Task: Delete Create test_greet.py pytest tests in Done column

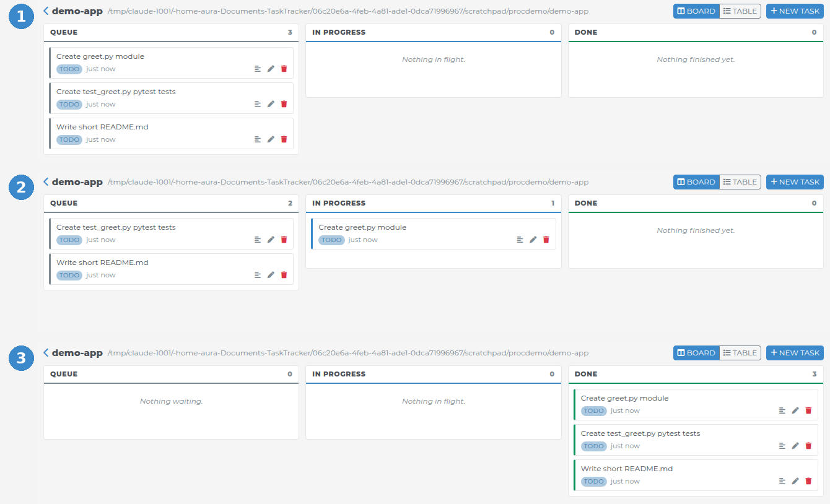Action: pyautogui.click(x=808, y=446)
